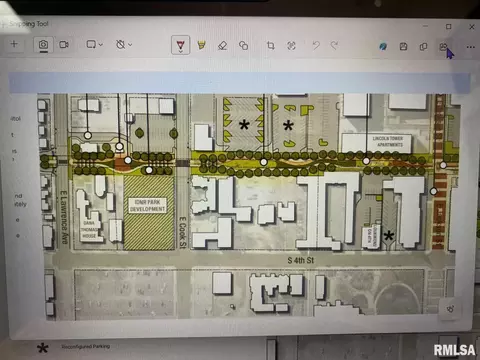The height and width of the screenshot is (360, 480).
Task: Save the snip with floppy disk icon
Action: pos(403,46)
